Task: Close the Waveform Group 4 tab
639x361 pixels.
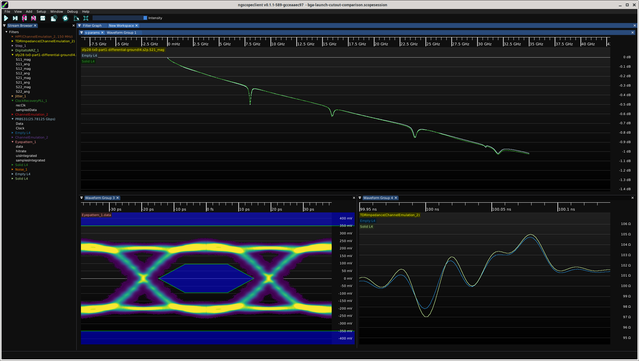Action: coord(396,198)
